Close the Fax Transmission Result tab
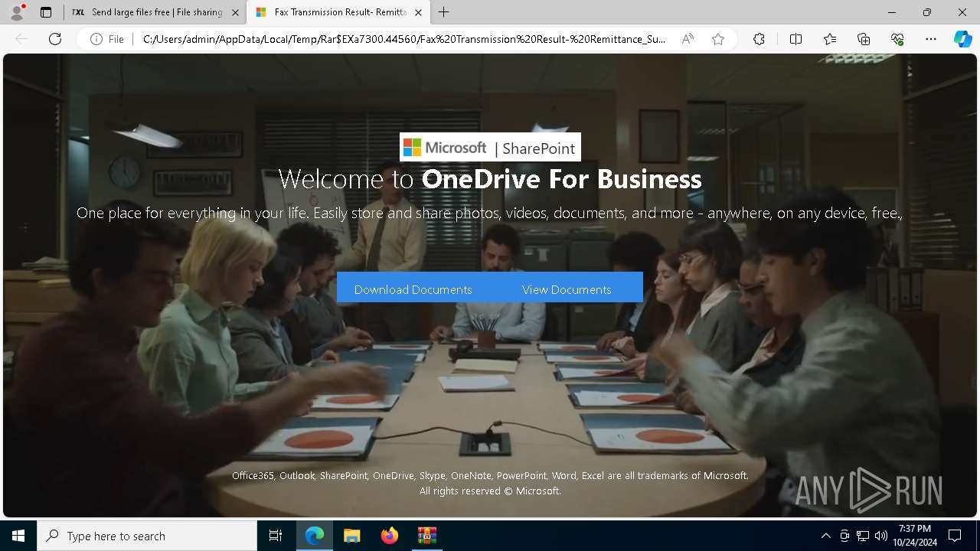 click(418, 12)
